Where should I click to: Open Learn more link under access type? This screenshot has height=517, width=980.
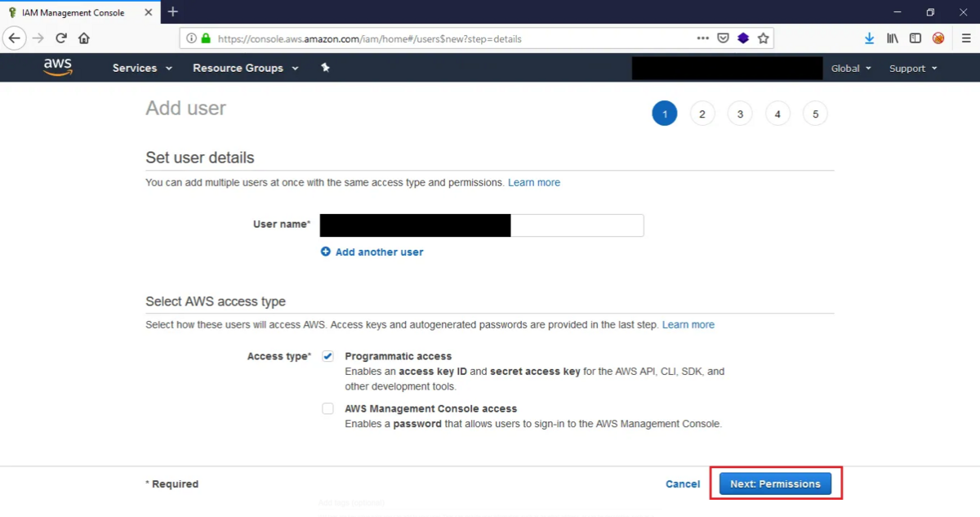[688, 324]
